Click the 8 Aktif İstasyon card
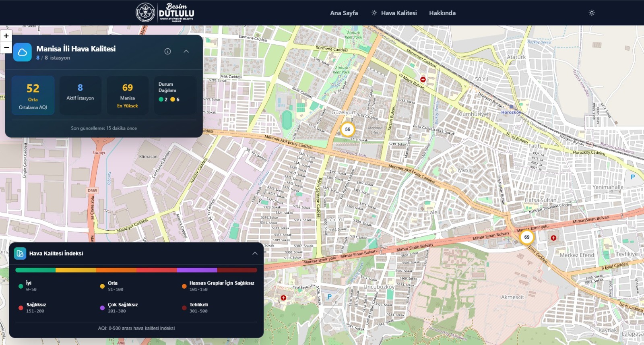 [x=80, y=96]
